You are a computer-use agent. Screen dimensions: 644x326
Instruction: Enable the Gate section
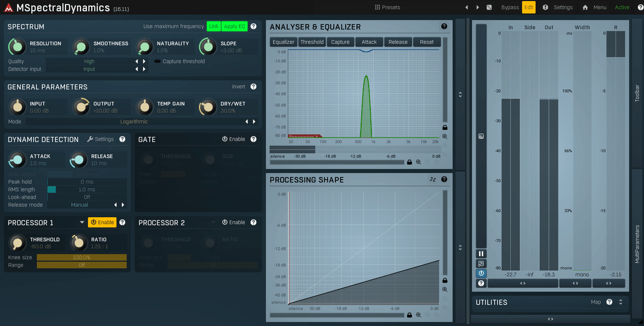(233, 139)
